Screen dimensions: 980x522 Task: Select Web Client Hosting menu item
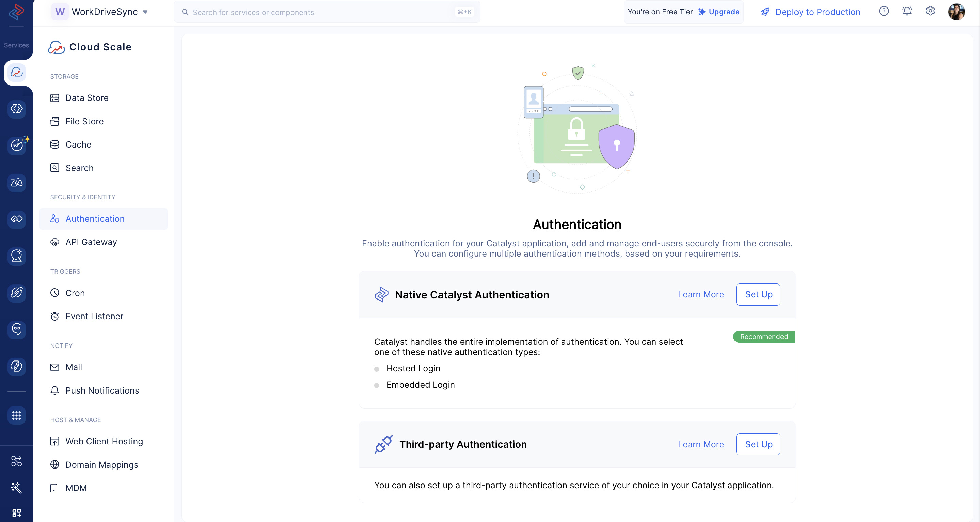(x=104, y=441)
